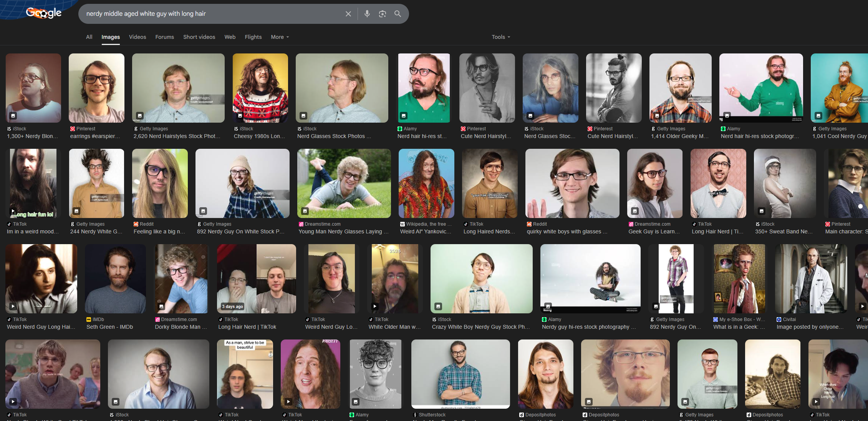Open the Short videos tab

(199, 37)
